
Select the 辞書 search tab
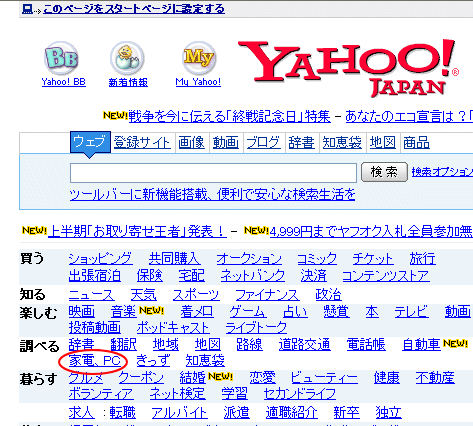[302, 143]
